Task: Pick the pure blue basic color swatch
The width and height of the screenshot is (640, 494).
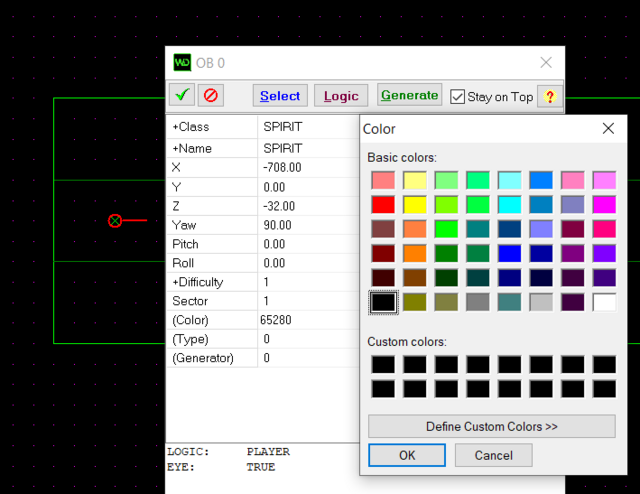Action: click(509, 254)
